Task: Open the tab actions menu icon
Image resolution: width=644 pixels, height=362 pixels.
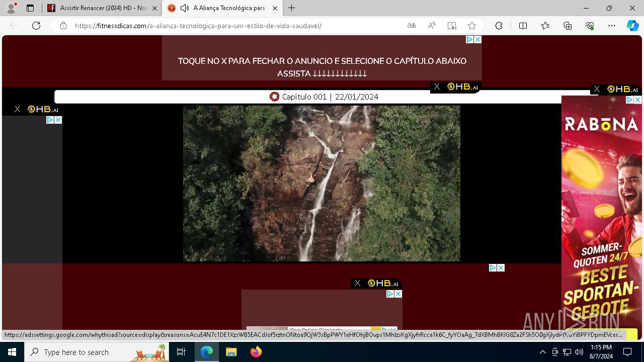Action: pos(30,8)
